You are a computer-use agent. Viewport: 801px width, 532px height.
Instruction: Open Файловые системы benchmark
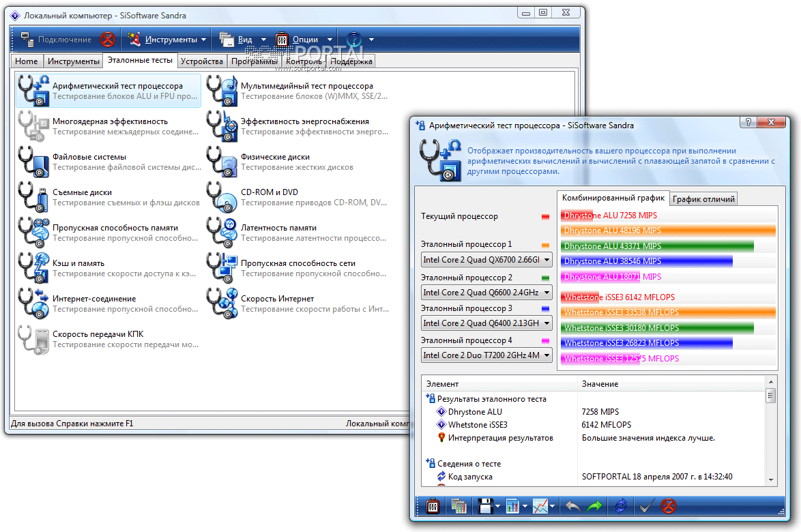point(108,162)
